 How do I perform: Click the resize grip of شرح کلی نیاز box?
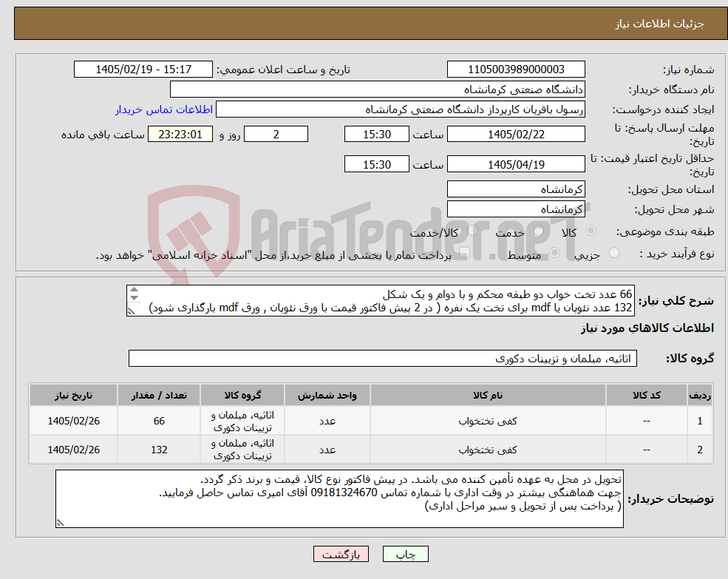[x=132, y=311]
